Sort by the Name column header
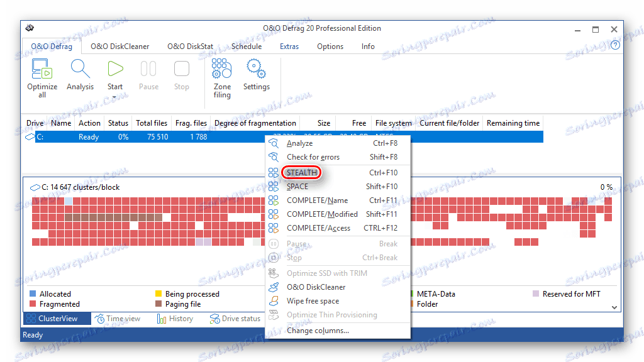 61,123
